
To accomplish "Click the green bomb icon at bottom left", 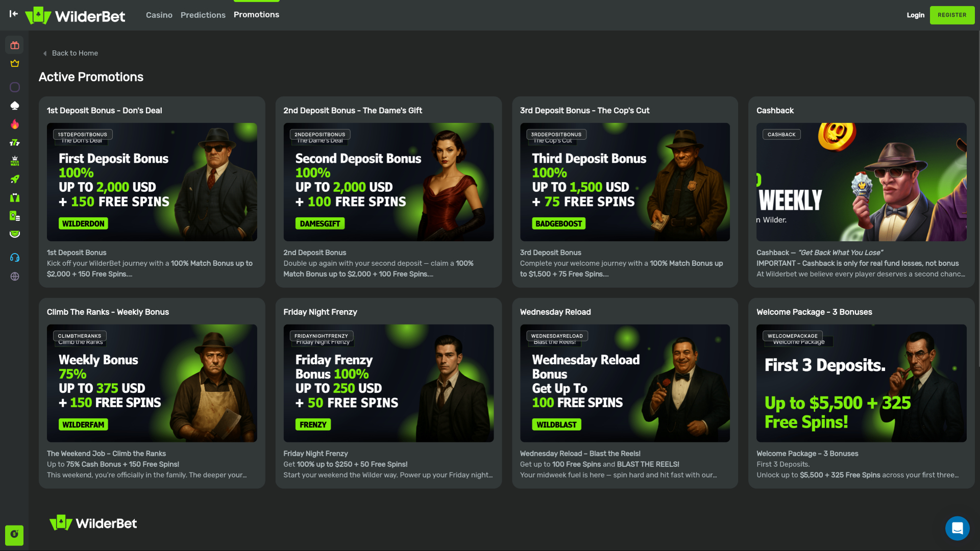I will (14, 535).
